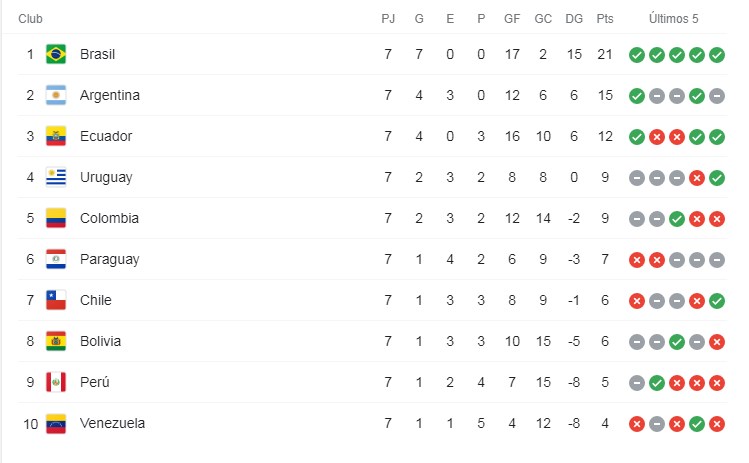Click the Colombia flag icon
This screenshot has width=749, height=463.
coord(56,218)
